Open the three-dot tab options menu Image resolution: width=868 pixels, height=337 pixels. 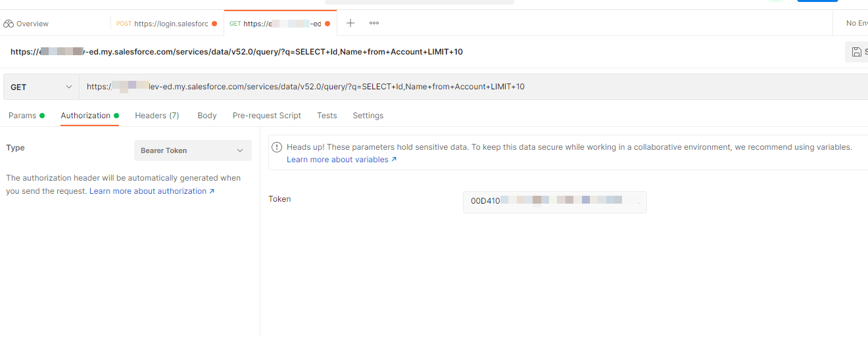[374, 23]
